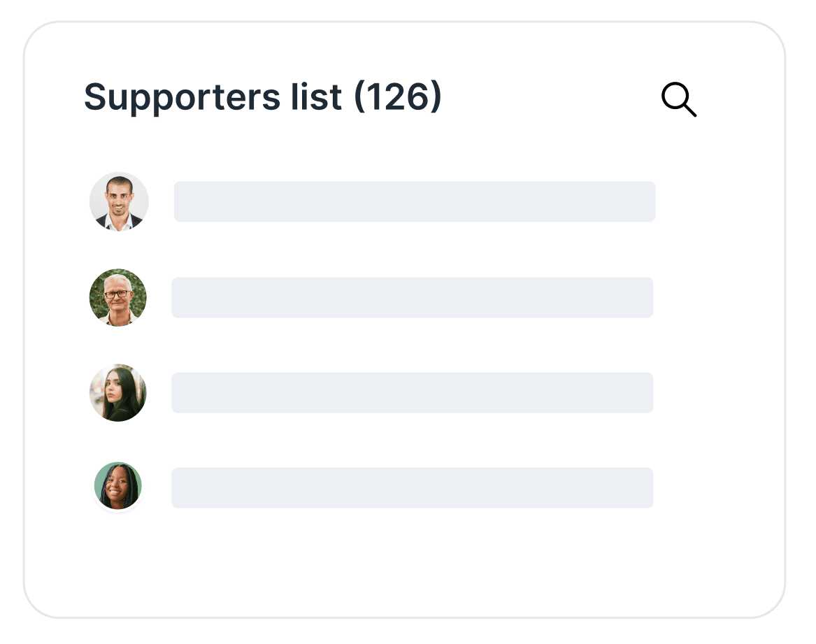The width and height of the screenshot is (816, 644).
Task: Open the long dark-haired woman's avatar
Action: pos(118,392)
